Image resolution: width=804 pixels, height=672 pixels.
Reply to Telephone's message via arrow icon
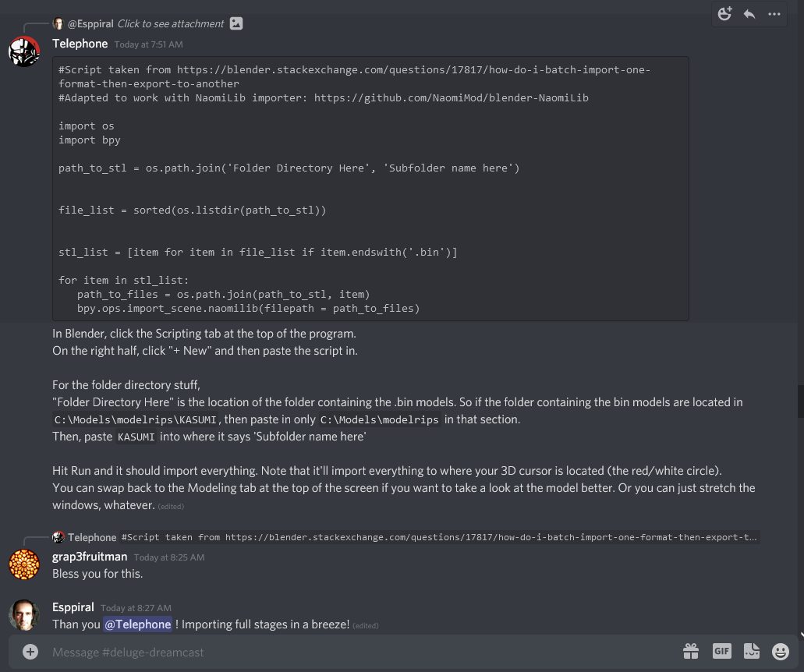(749, 14)
